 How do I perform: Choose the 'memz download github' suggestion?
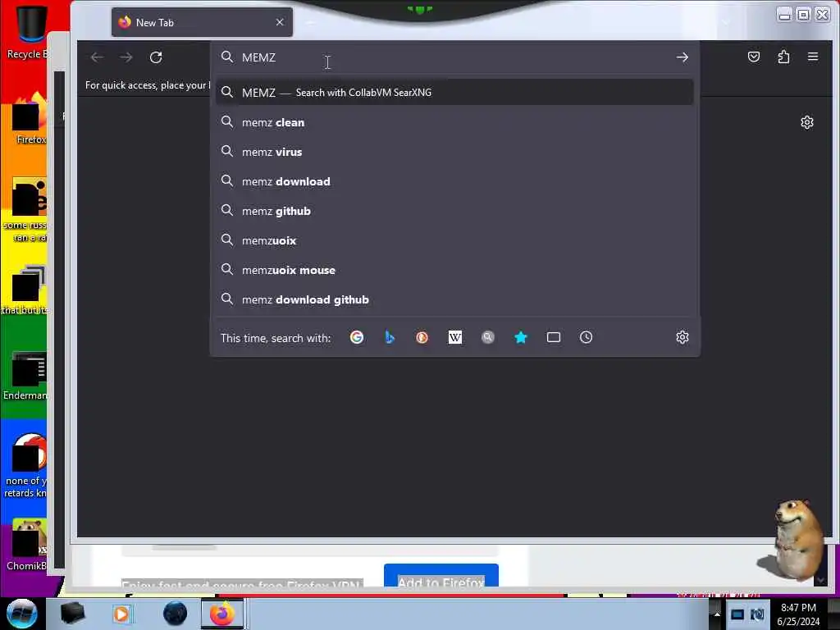click(x=454, y=299)
